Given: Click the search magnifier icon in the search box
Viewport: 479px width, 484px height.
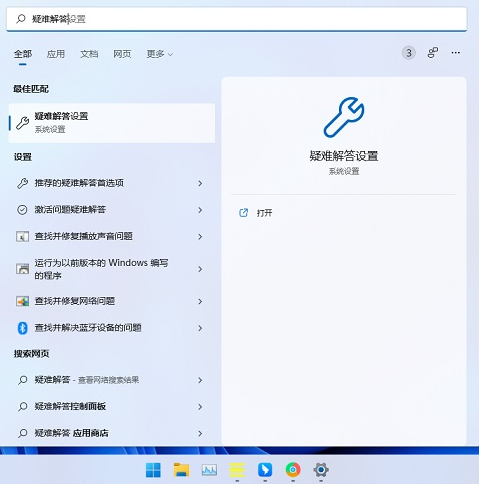Looking at the screenshot, I should 21,19.
